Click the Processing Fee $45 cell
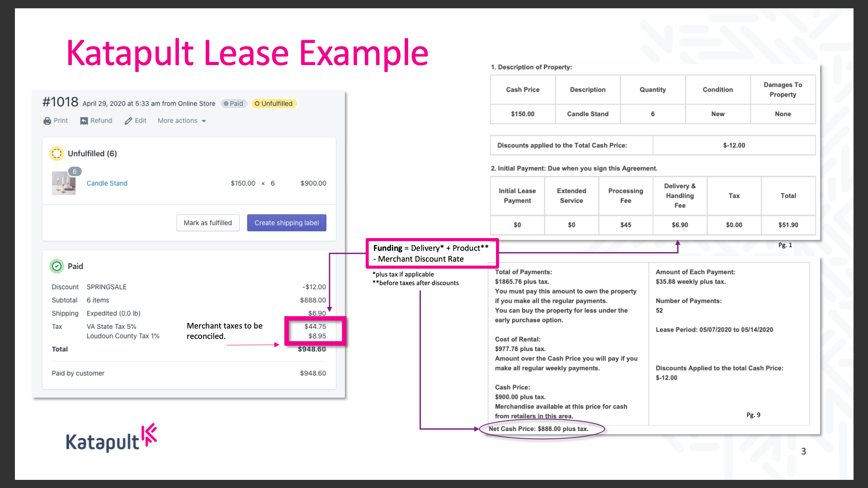Screen dimensions: 868x488 coord(626,225)
